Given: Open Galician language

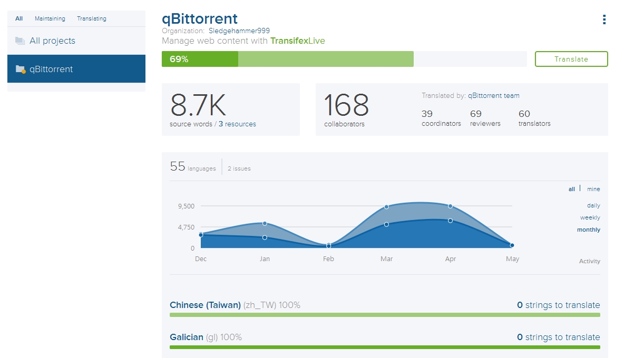Looking at the screenshot, I should (187, 337).
